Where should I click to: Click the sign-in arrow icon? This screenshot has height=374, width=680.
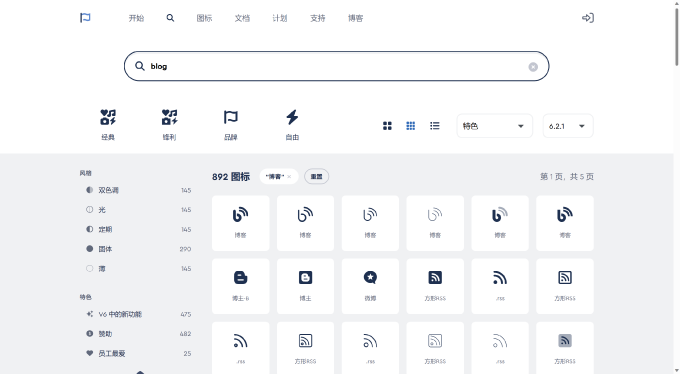tap(588, 18)
